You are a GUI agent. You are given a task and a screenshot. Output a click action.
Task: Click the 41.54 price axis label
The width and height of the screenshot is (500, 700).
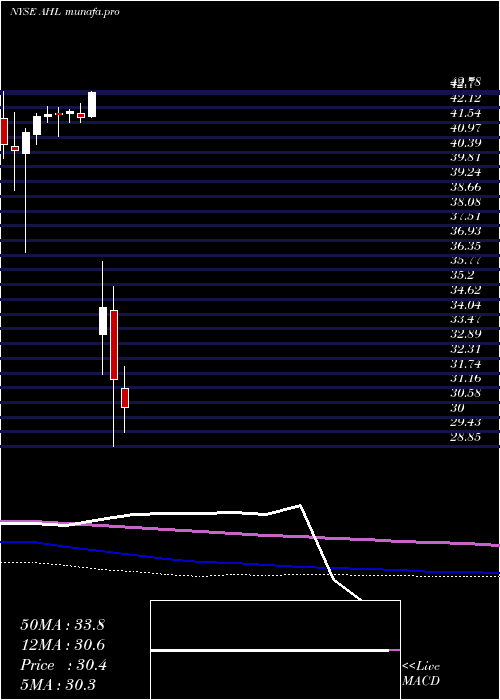pos(466,113)
